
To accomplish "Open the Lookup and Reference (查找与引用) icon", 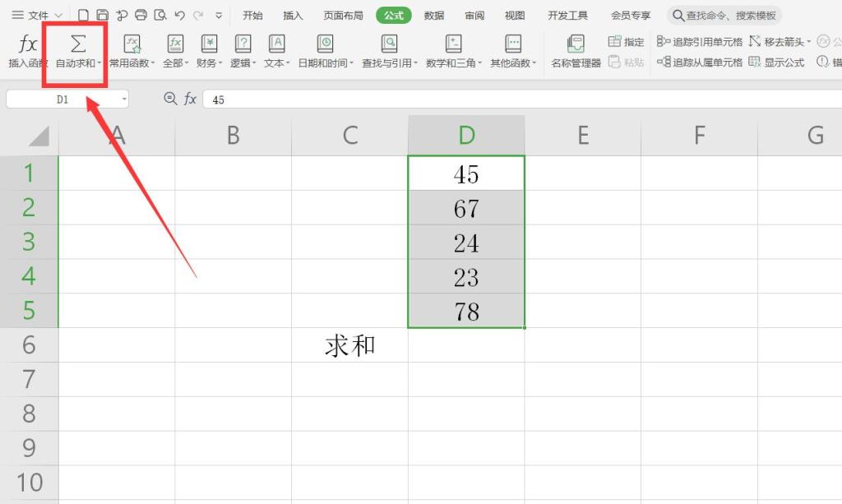I will coord(389,44).
